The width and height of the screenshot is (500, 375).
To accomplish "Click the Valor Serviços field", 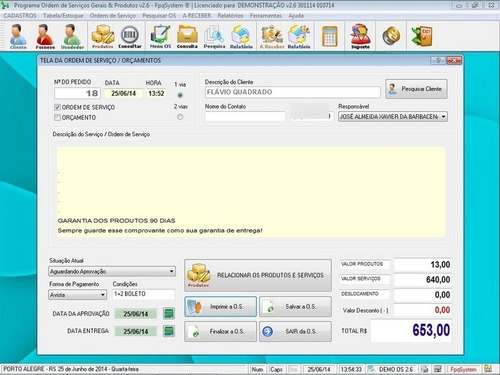I will [x=423, y=280].
